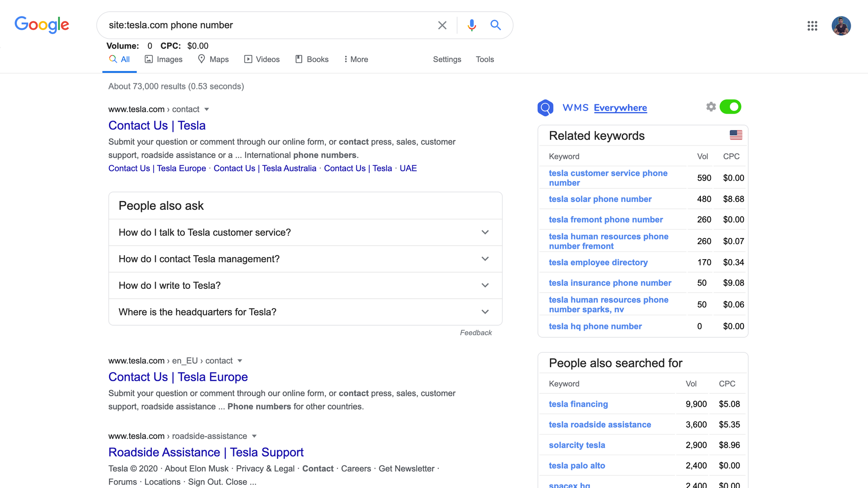Click the US flag country icon

pyautogui.click(x=736, y=135)
